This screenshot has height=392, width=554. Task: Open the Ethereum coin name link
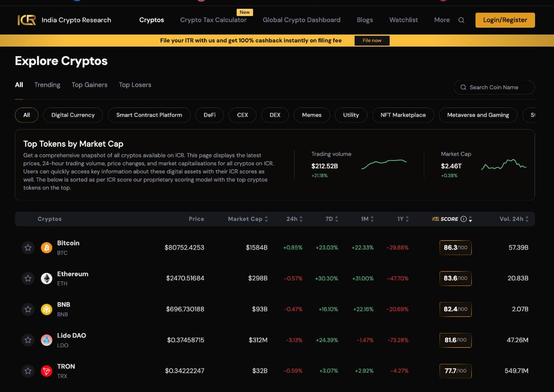72,274
